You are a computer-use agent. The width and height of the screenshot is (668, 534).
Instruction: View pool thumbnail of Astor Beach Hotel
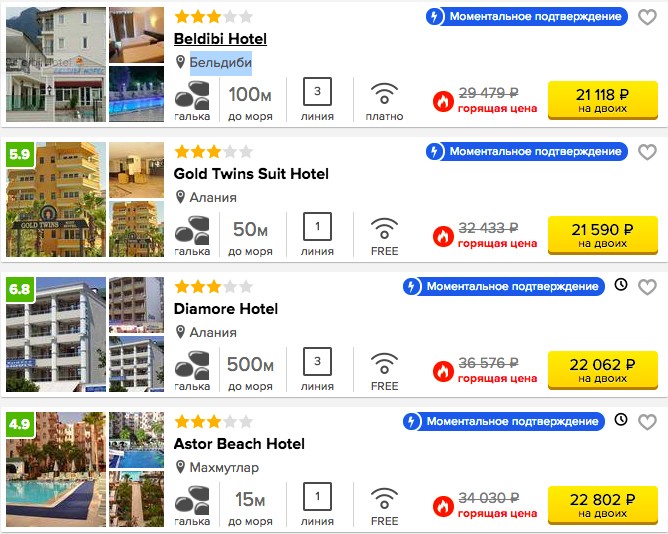click(136, 440)
